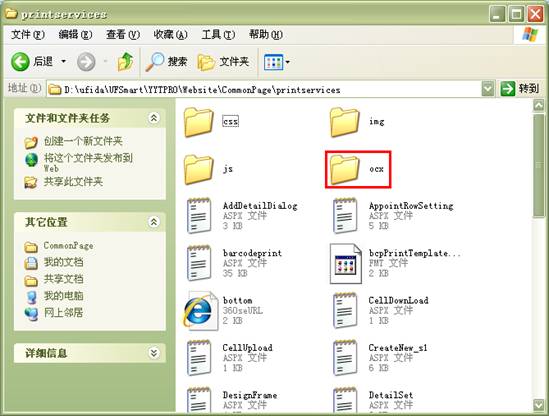Open the 工具(T) menu

218,35
